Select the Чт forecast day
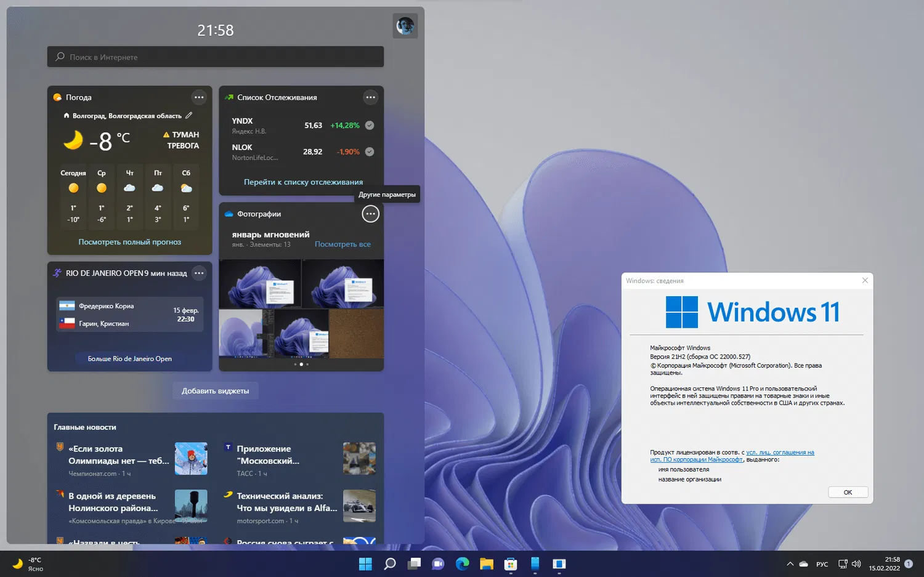This screenshot has height=577, width=924. tap(129, 197)
